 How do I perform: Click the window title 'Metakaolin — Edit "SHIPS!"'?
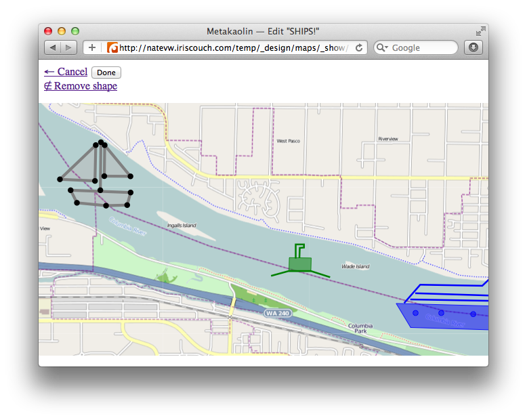click(263, 31)
